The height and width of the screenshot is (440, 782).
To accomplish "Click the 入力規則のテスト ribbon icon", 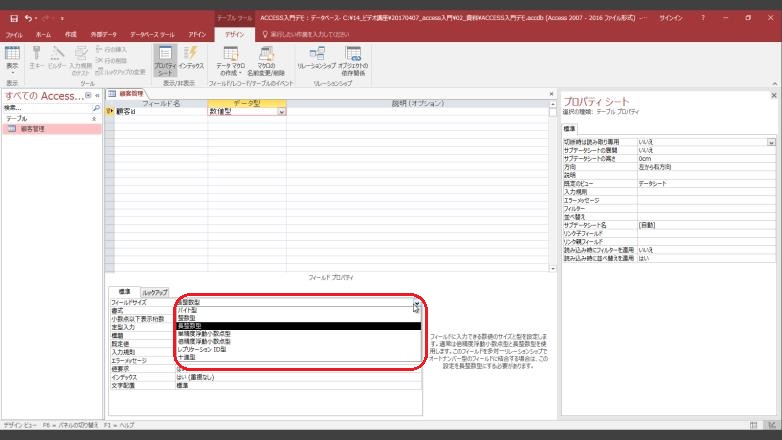I will tap(80, 60).
